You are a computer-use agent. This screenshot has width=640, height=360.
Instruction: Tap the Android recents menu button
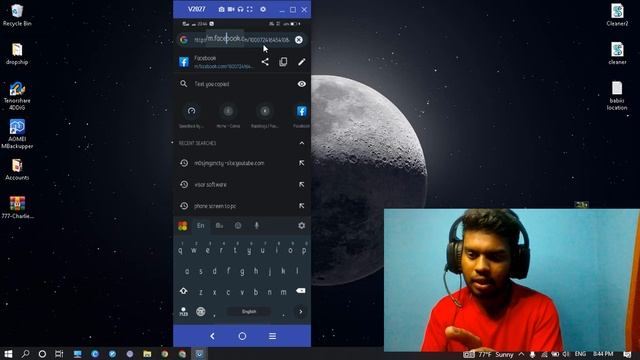point(272,336)
